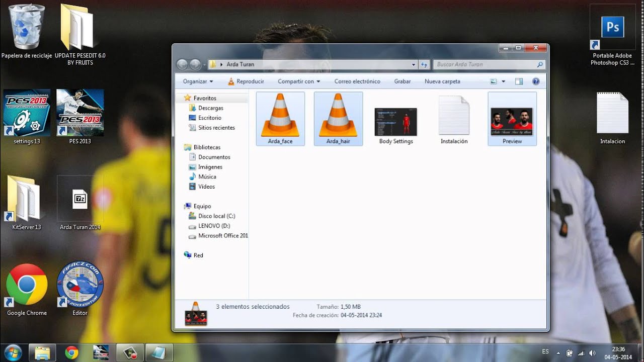Open Papelera de reciclaje on desktop
Viewport: 644px width, 362px height.
click(x=27, y=31)
